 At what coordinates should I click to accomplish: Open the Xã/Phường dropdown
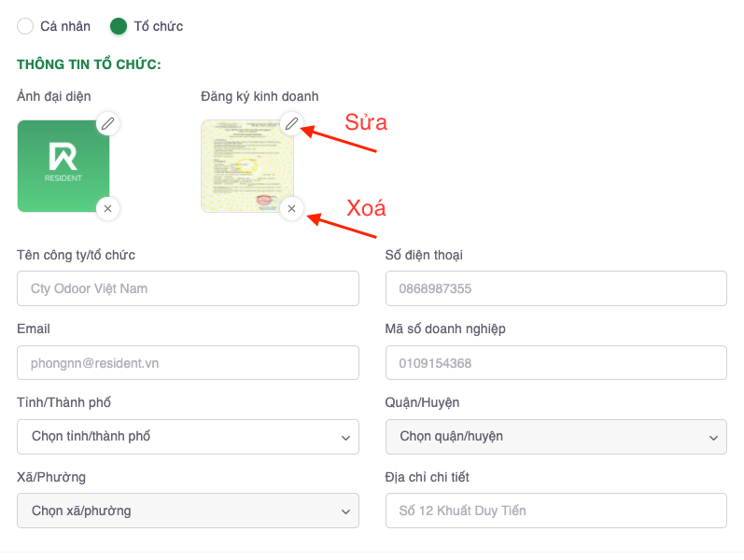click(188, 511)
